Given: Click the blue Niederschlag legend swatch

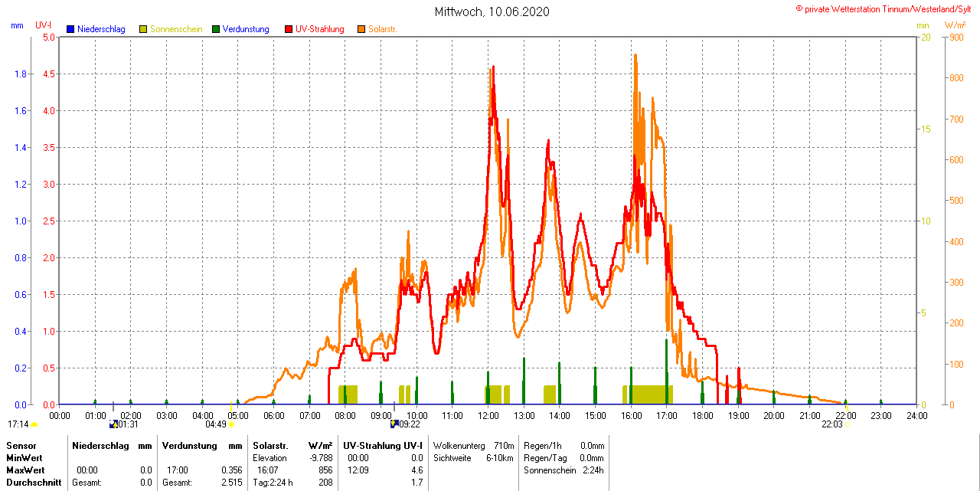Looking at the screenshot, I should [x=70, y=29].
